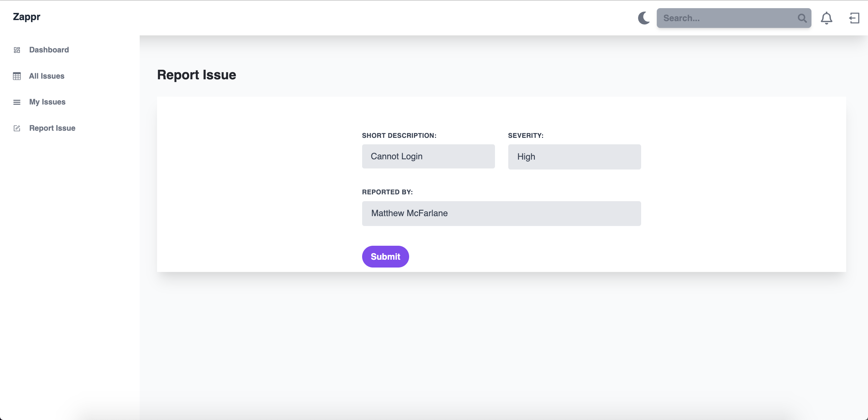Select High severity in Severity field
This screenshot has width=868, height=420.
575,156
